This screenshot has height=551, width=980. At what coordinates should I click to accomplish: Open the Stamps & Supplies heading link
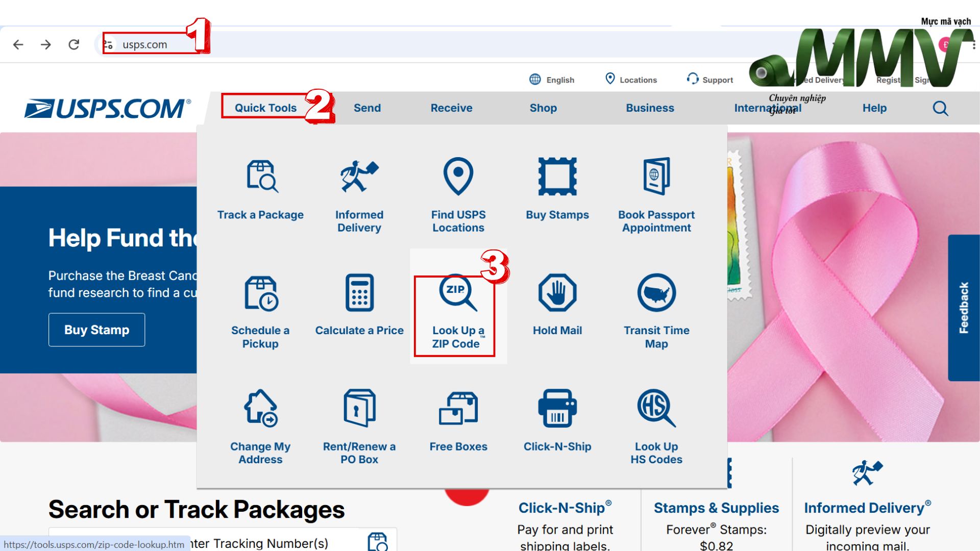click(x=716, y=508)
